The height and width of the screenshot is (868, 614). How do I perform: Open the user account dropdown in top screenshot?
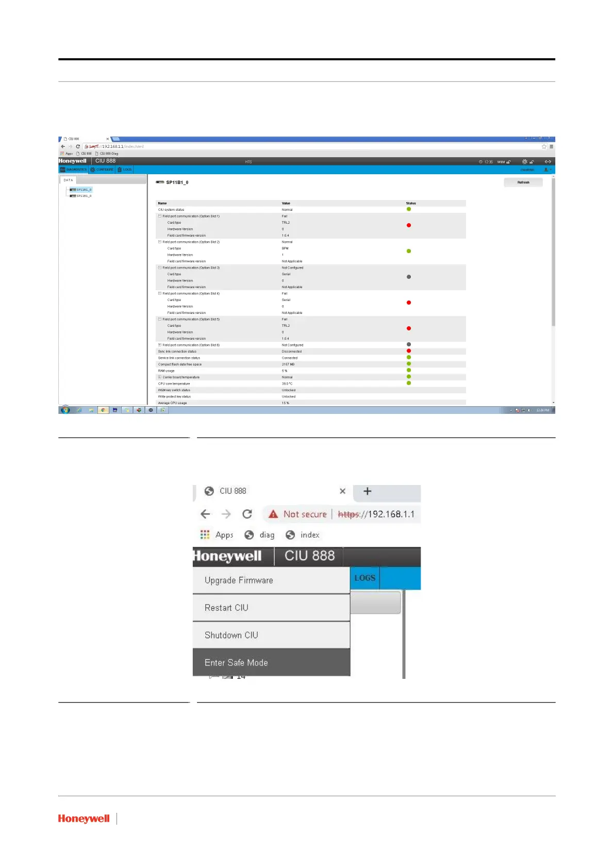547,170
